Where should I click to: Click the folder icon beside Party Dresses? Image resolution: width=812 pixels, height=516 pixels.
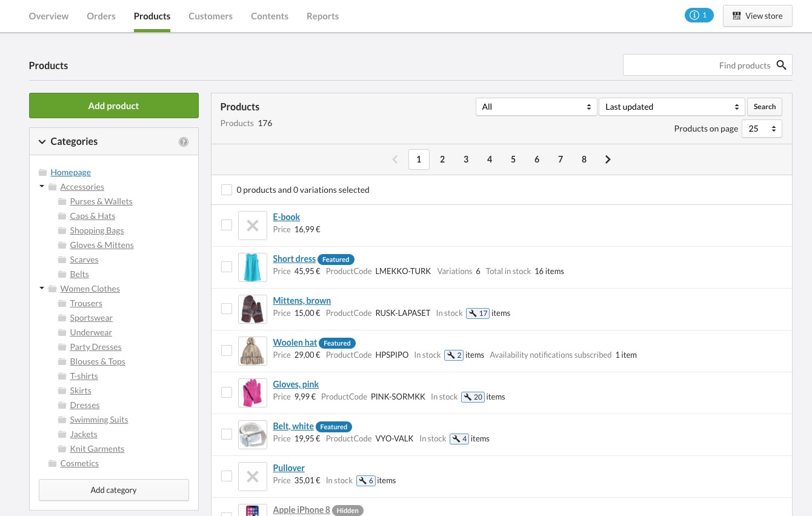tap(62, 347)
